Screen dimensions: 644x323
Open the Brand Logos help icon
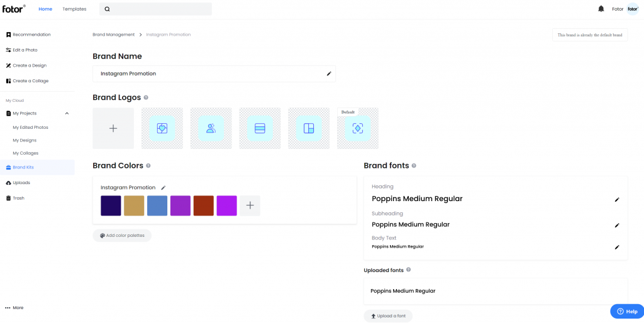[146, 97]
